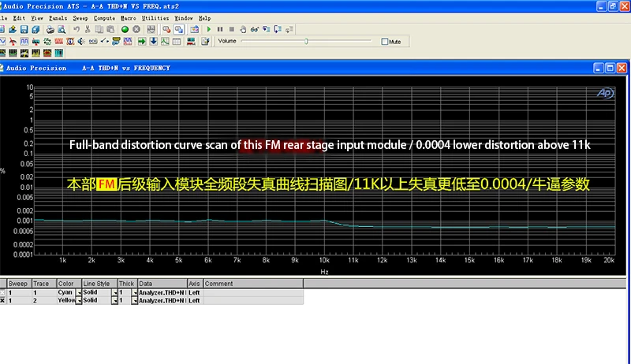Open Thick dropdown for Yellow trace row

(134, 300)
